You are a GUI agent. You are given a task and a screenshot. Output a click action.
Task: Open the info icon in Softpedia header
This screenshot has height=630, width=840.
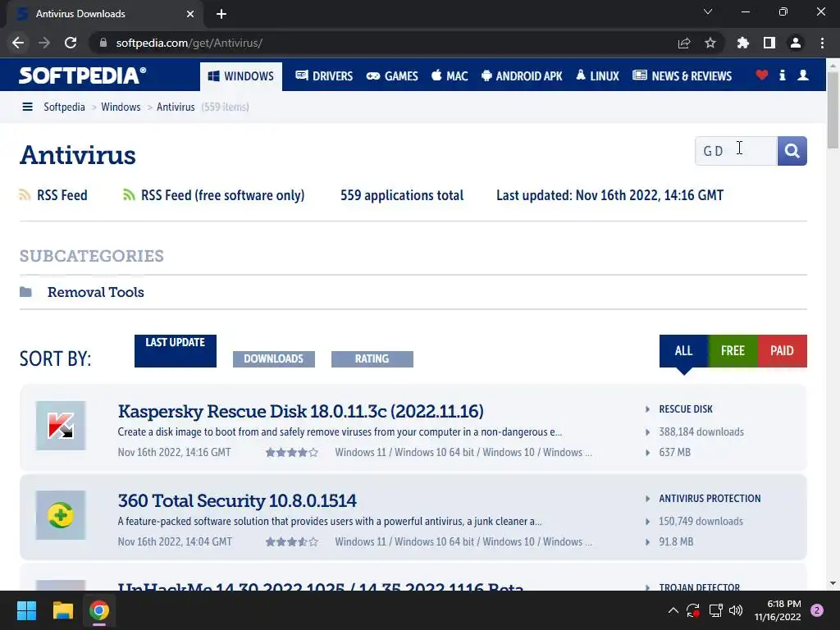tap(782, 75)
